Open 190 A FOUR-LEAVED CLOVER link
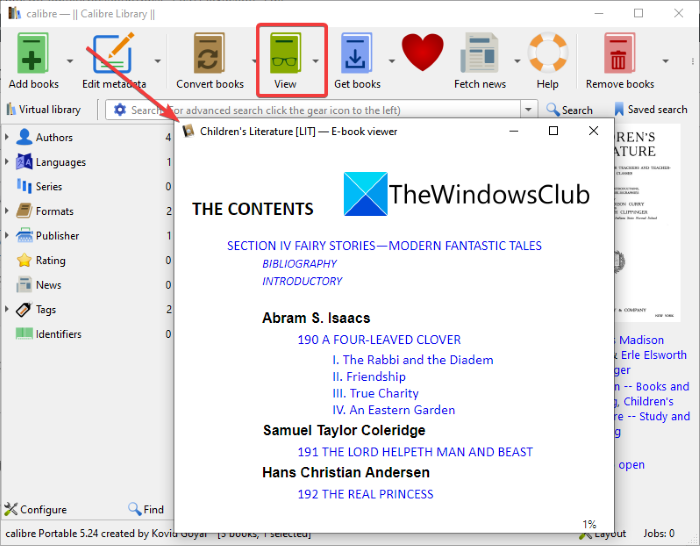 (x=379, y=340)
